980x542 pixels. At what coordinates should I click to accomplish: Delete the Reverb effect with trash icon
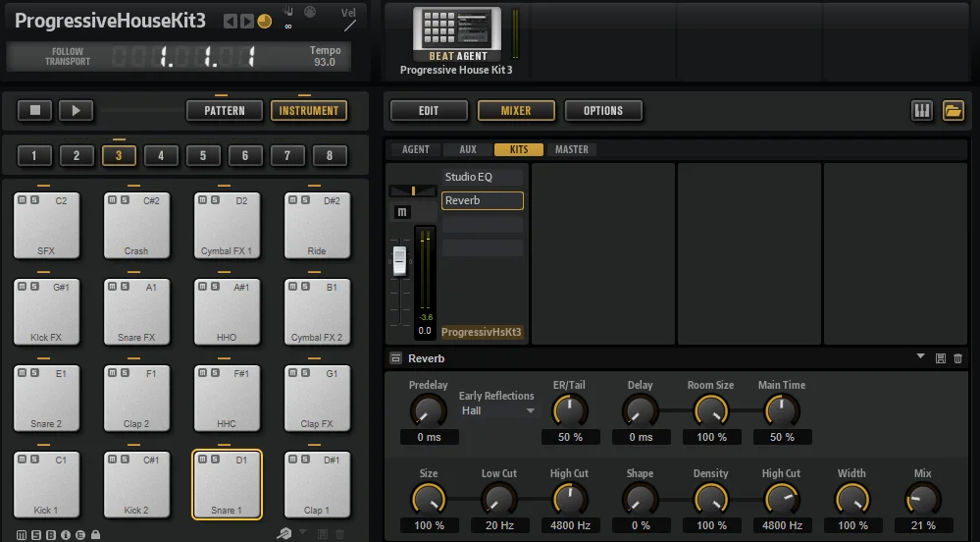pyautogui.click(x=957, y=358)
